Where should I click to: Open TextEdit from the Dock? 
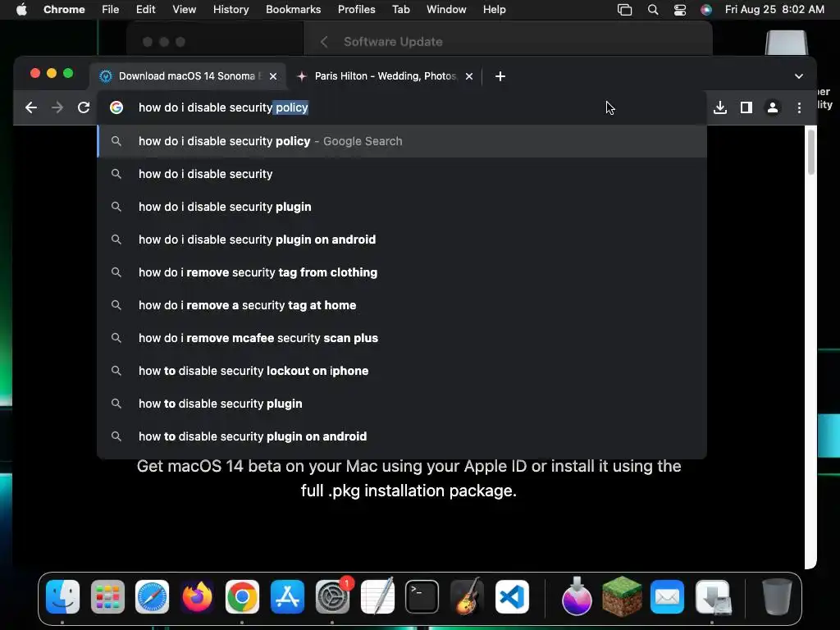coord(377,597)
